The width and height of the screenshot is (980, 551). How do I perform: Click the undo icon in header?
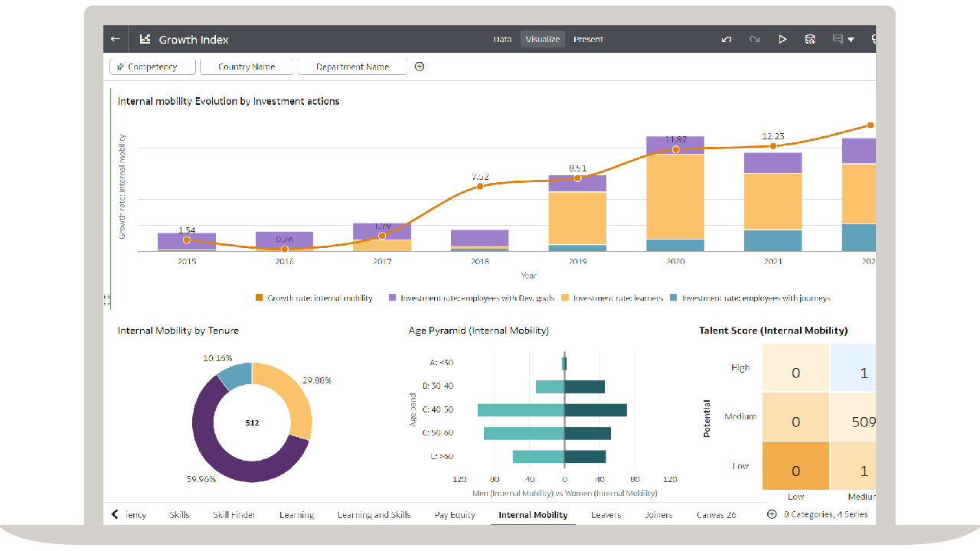coord(727,39)
